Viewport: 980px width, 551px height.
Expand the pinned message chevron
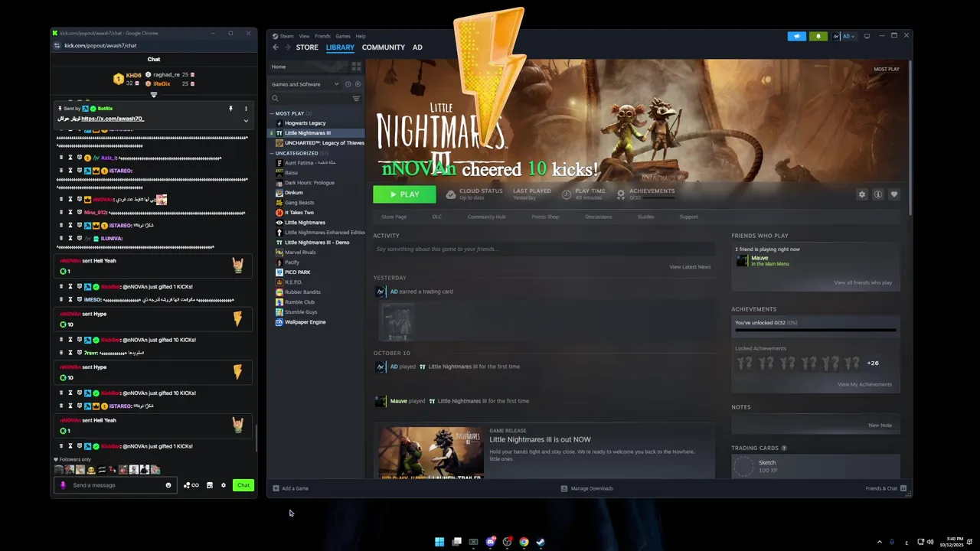click(x=246, y=120)
